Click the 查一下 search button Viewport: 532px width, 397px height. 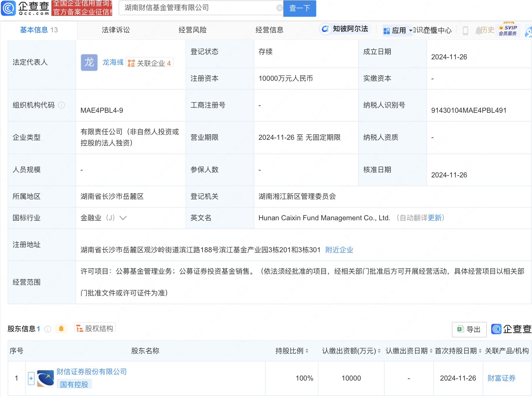[x=299, y=8]
